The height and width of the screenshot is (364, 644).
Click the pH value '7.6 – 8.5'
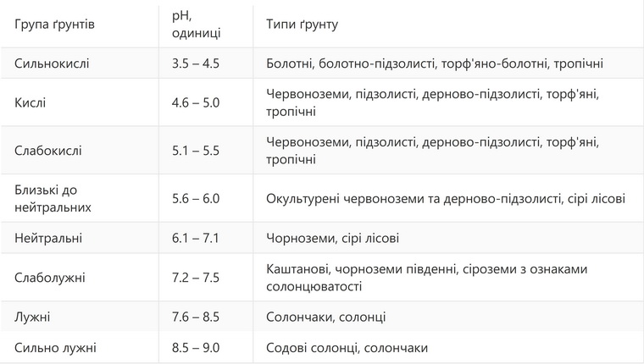tap(195, 317)
